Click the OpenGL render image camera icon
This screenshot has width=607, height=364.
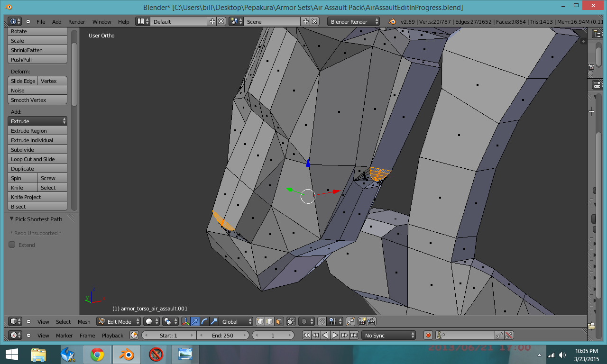[x=362, y=321]
